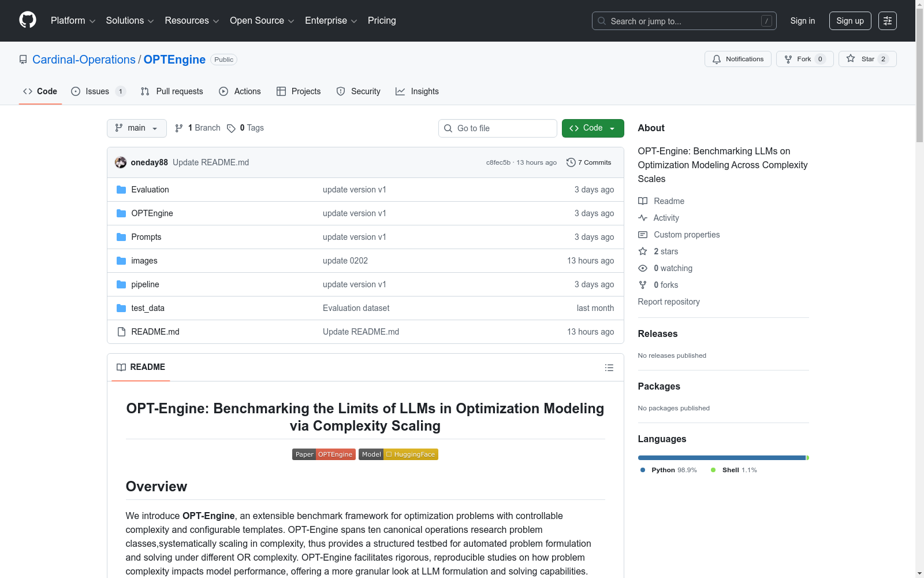Open the Projects tab
The height and width of the screenshot is (578, 924).
(x=299, y=91)
